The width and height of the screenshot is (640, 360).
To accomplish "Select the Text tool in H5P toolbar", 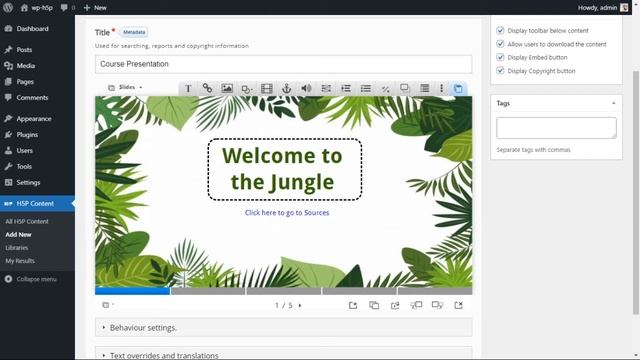I will click(x=188, y=89).
